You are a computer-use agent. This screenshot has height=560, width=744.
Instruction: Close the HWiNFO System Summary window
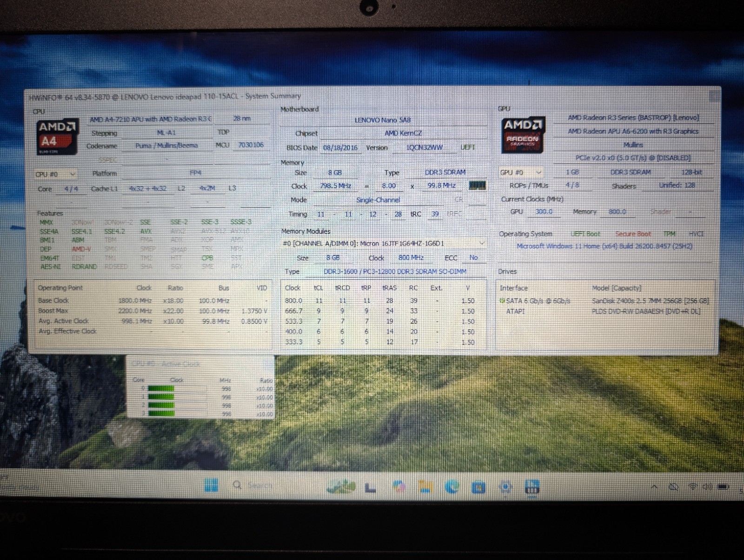[x=714, y=96]
